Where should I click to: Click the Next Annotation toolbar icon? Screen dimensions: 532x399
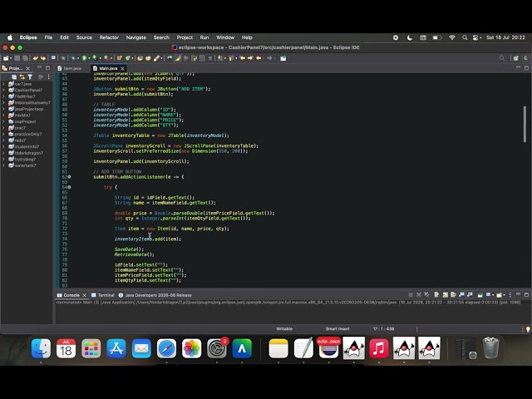pos(219,58)
